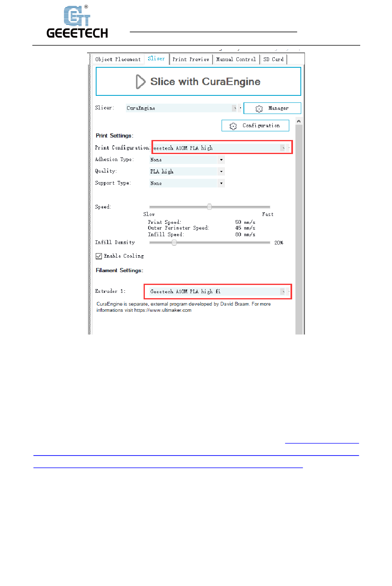The image size is (392, 586).
Task: Open slicer Configuration button
Action: tap(255, 126)
